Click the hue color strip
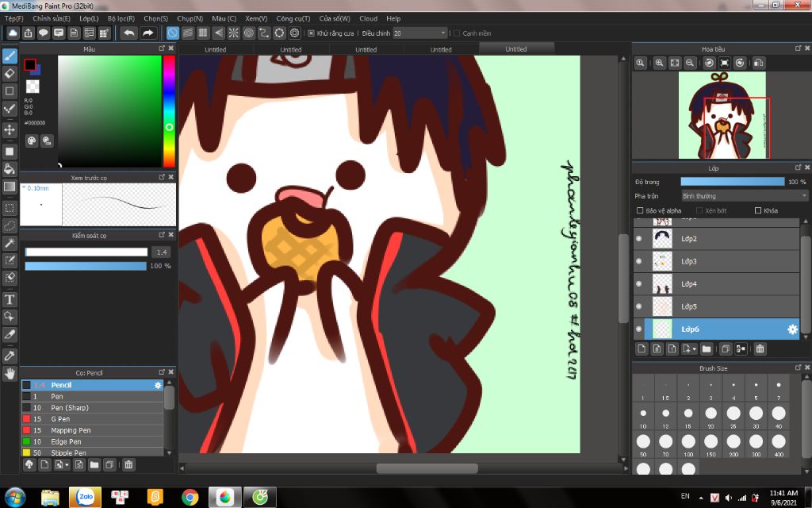Screen dimensions: 812x508 click(170, 111)
